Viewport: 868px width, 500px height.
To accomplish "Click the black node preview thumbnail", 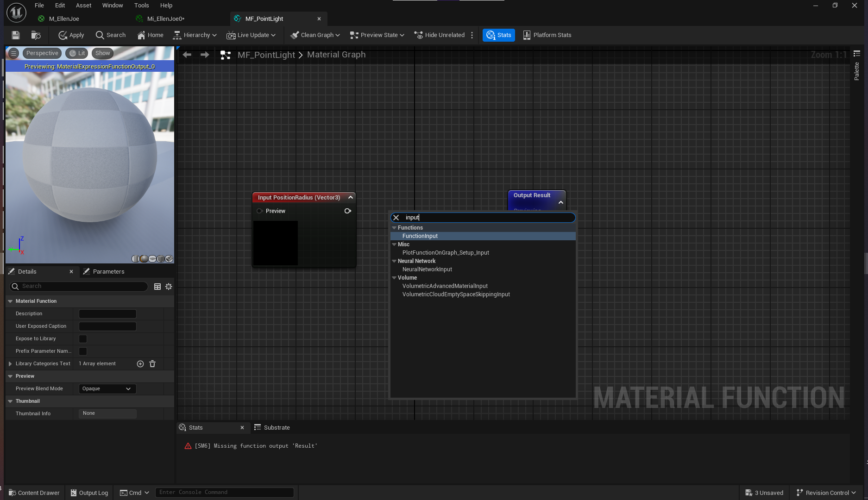I will 276,243.
